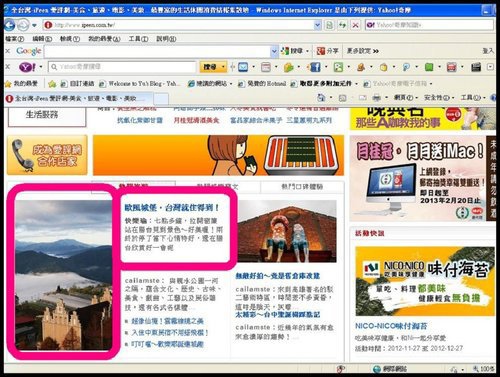Viewport: 500px width, 377px height.
Task: Click the Yahoo toolbar calendar icon
Action: coord(266,67)
